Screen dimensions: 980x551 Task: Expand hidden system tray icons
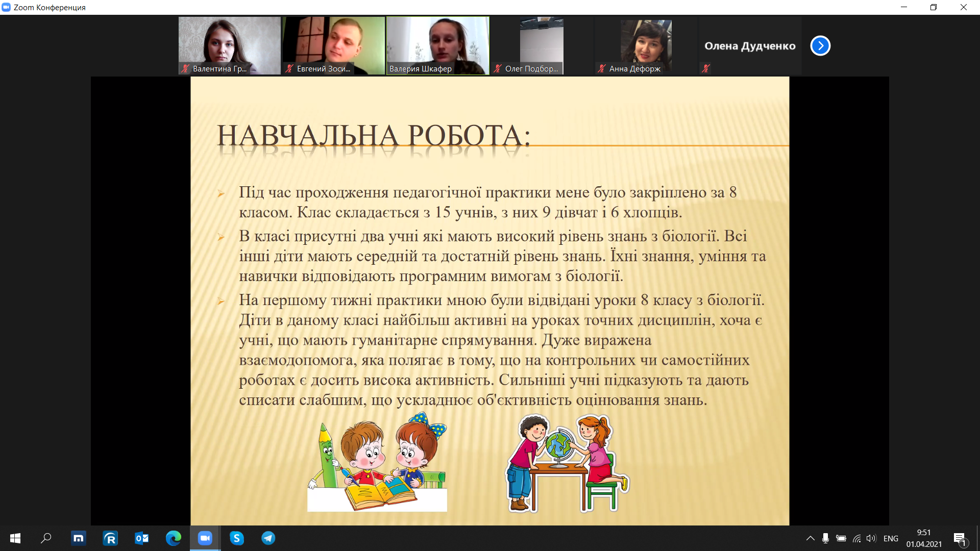pos(810,538)
